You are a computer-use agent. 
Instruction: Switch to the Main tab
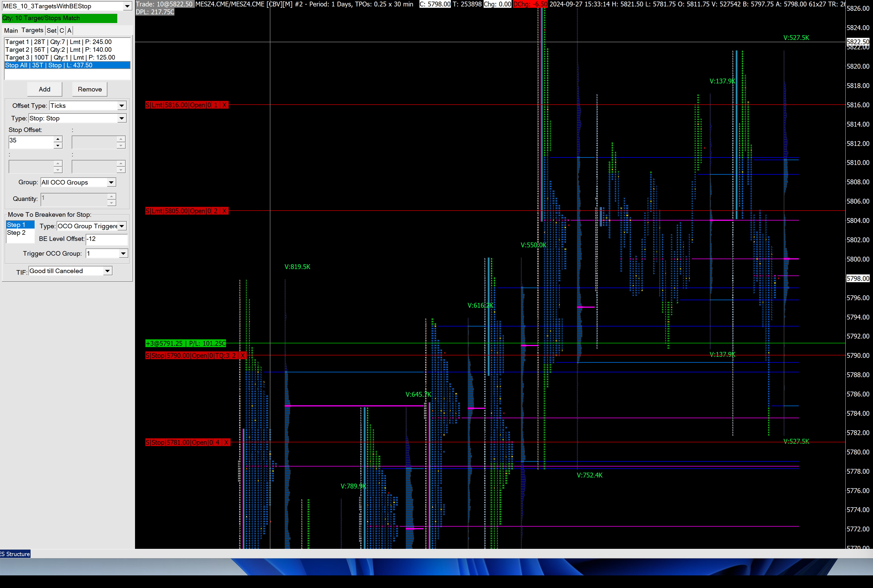[x=11, y=30]
